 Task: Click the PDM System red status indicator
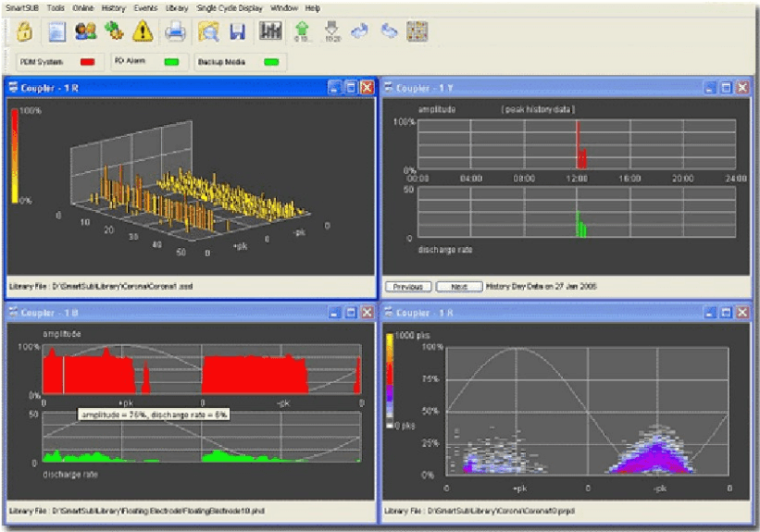[88, 62]
